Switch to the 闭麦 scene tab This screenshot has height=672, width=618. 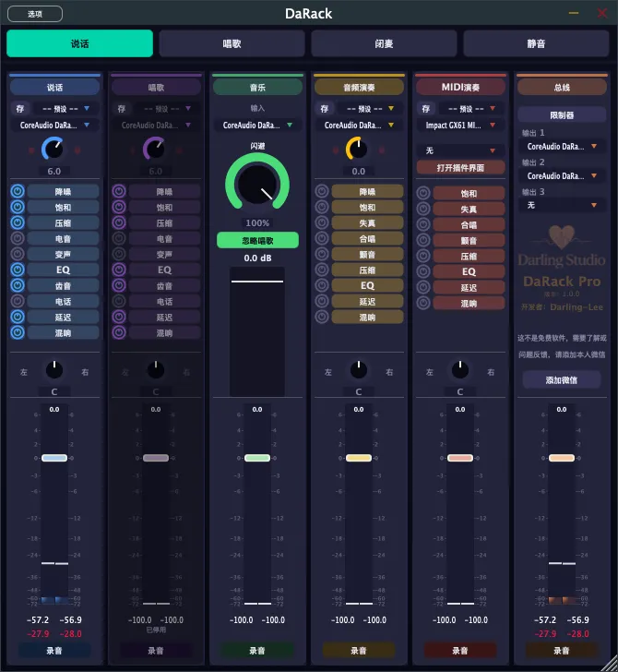point(384,43)
